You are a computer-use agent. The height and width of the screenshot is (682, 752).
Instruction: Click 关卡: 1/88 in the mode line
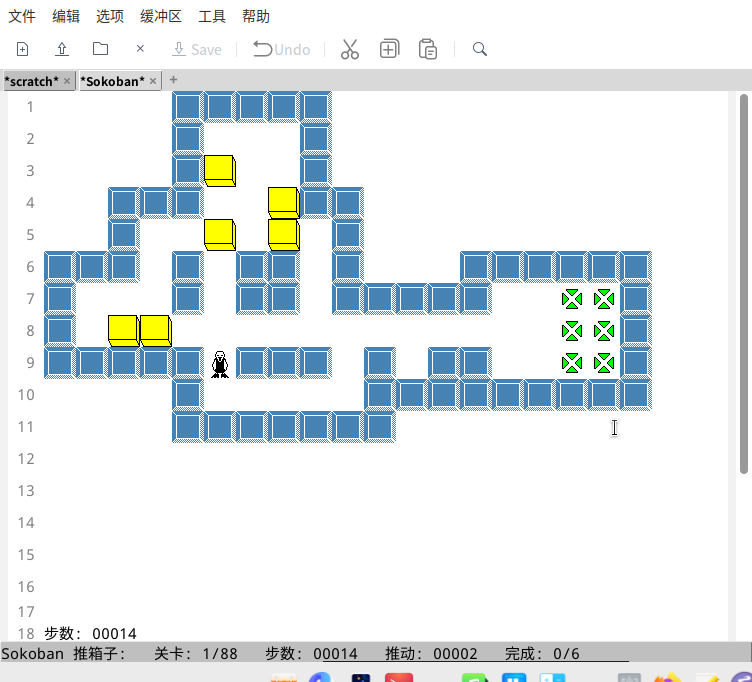(196, 654)
